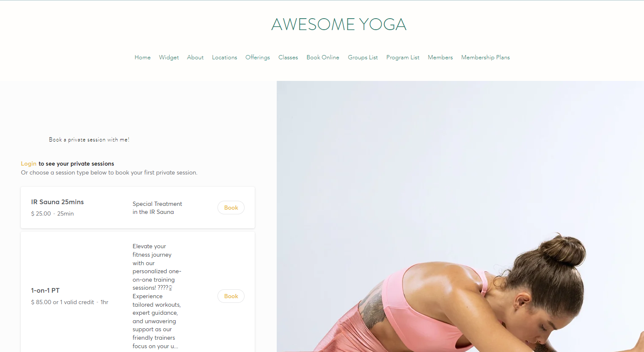
Task: Click the AWESOME YOGA site title
Action: tap(339, 25)
